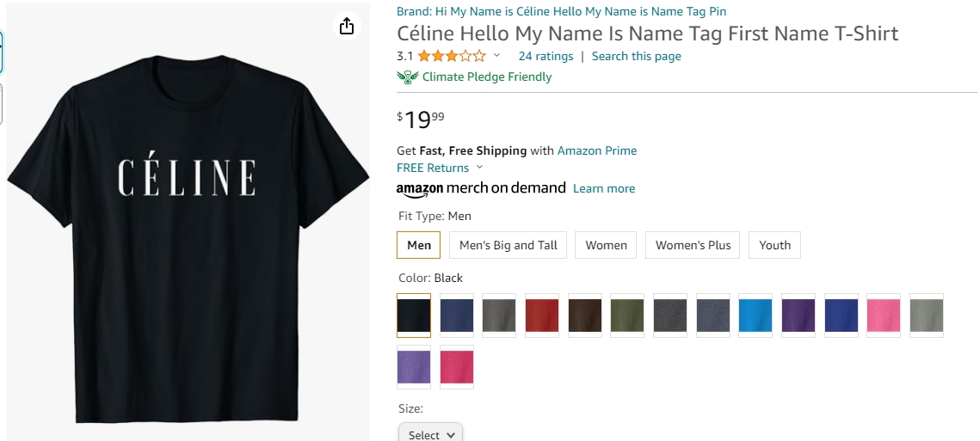Click the Amazon Merch on Demand logo
Screen dimensions: 980x441
[481, 188]
